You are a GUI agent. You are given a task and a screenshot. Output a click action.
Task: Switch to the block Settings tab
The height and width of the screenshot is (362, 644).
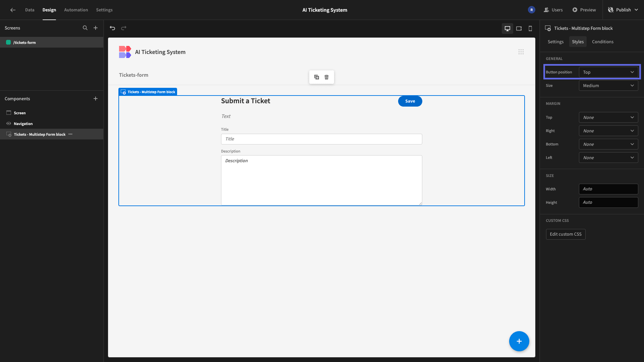tap(555, 42)
